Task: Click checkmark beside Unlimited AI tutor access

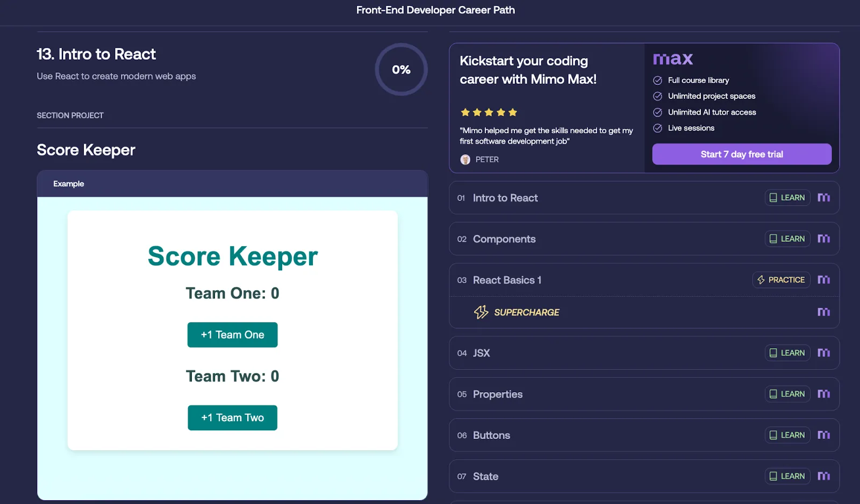Action: 657,112
